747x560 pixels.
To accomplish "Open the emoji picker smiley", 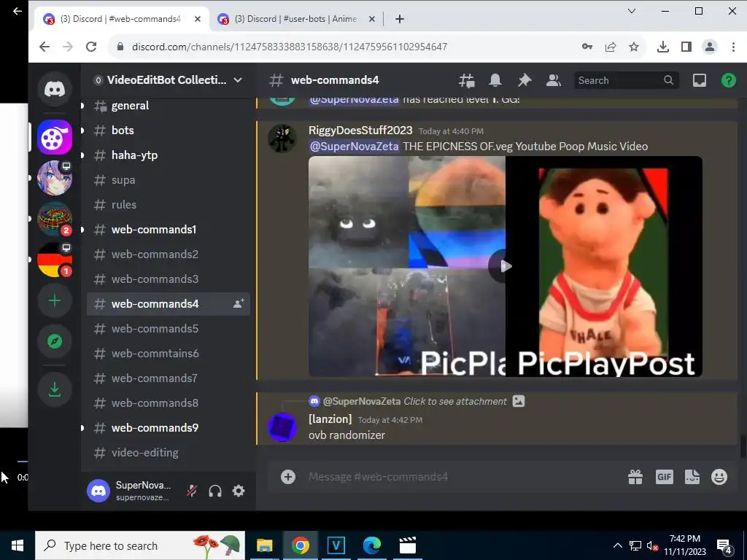I will click(719, 477).
